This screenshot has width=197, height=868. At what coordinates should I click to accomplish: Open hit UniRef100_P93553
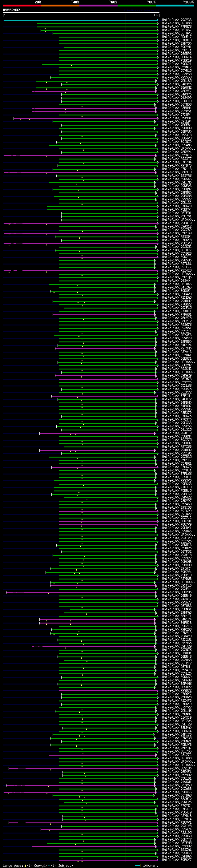coord(177,78)
